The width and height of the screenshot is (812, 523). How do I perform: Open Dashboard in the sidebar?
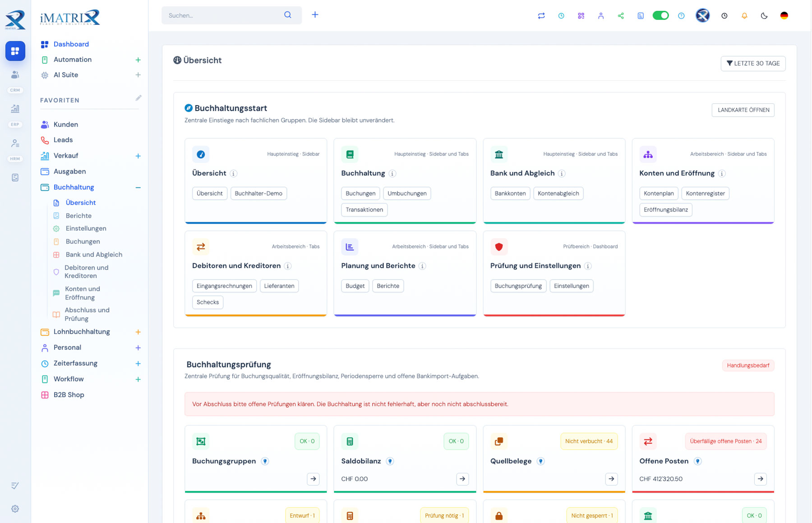pos(71,44)
